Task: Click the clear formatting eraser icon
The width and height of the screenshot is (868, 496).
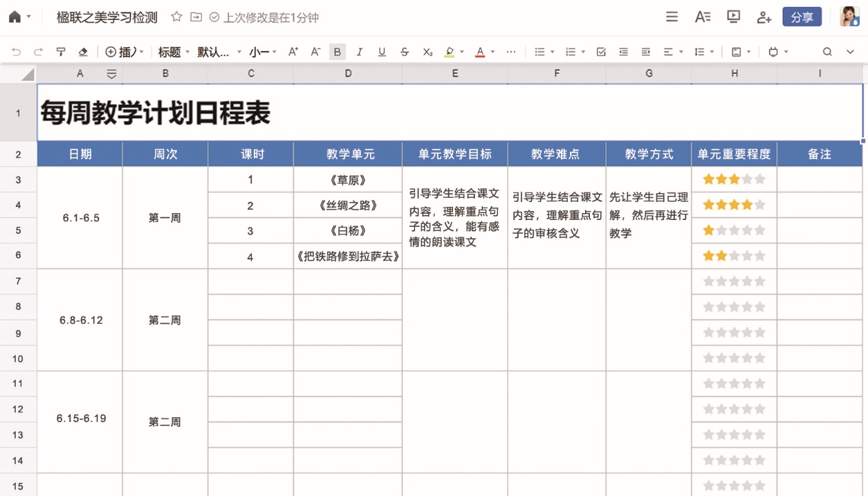Action: [83, 52]
